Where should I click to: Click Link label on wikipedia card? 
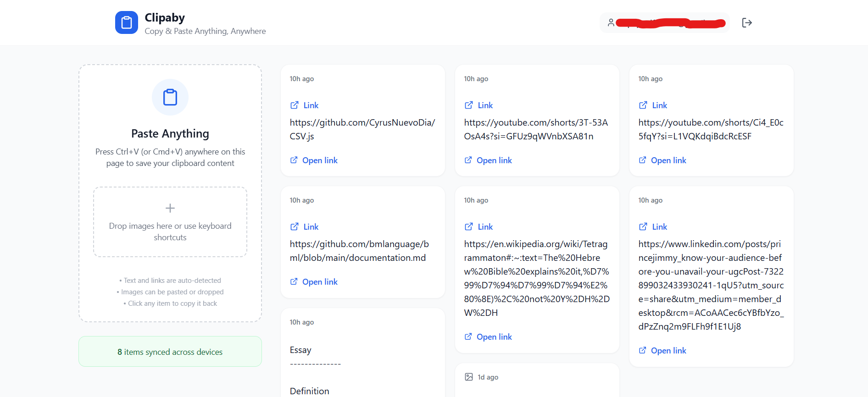(485, 226)
